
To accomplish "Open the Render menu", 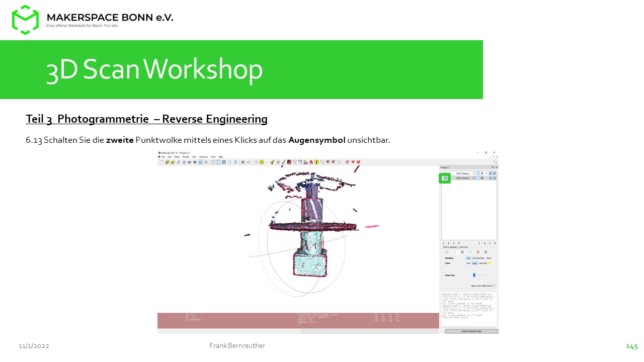I will coord(186,157).
